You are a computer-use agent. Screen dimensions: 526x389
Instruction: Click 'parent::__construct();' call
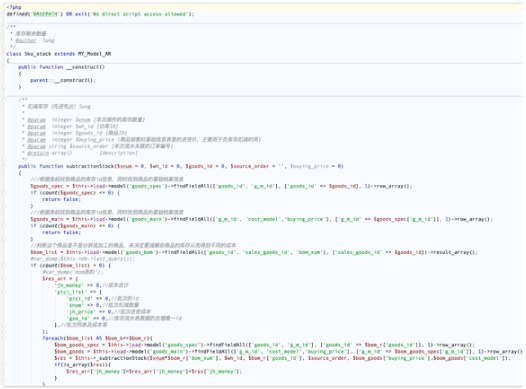pos(63,80)
